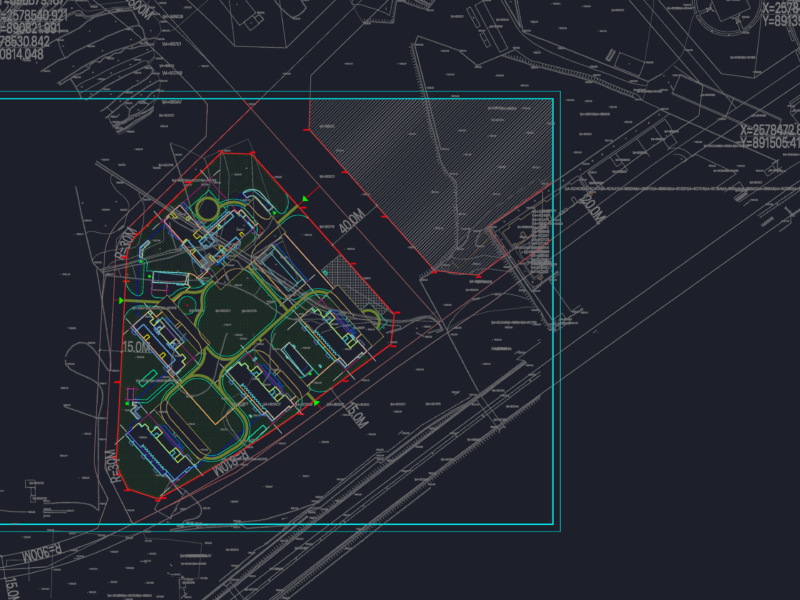This screenshot has width=800, height=600.
Task: Click the R=810M radius label
Action: [x=231, y=462]
